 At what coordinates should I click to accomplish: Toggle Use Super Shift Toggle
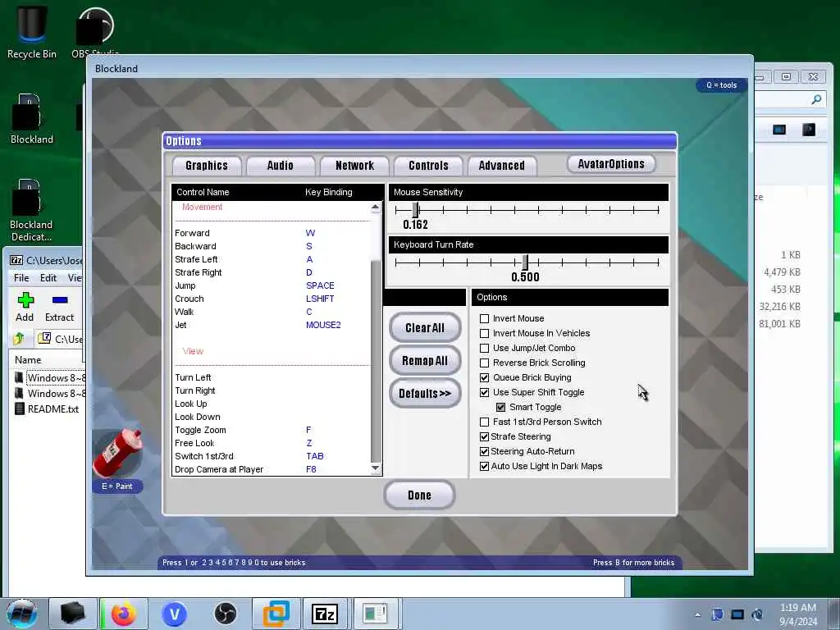[484, 392]
